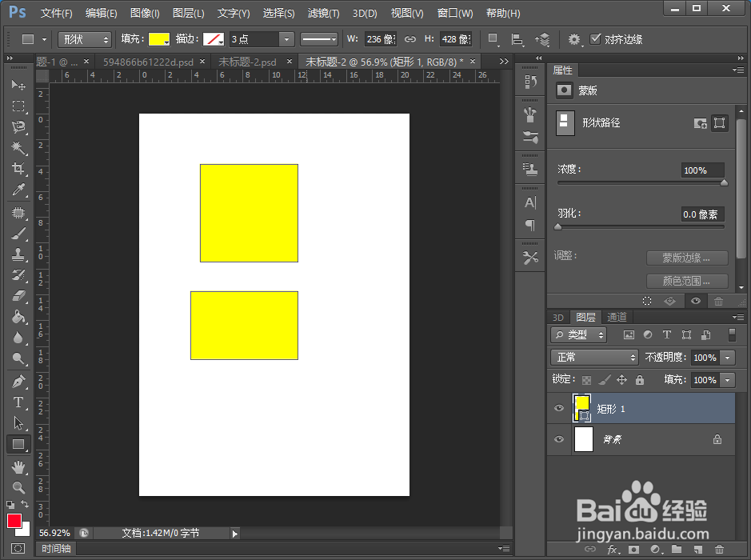Hide the 背景 layer
Screen dimensions: 751x560
point(559,439)
